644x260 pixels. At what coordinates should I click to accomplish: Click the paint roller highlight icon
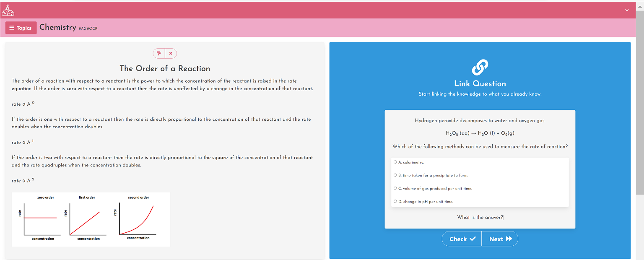[159, 53]
